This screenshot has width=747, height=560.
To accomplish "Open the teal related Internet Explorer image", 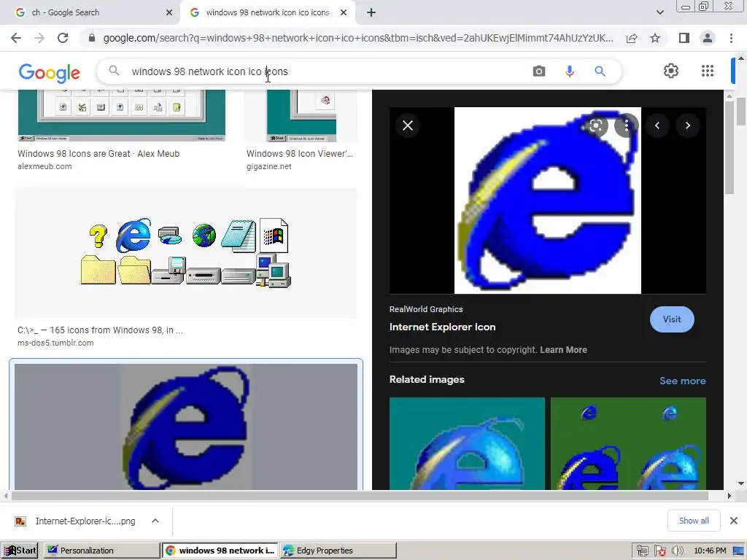I will pyautogui.click(x=467, y=443).
